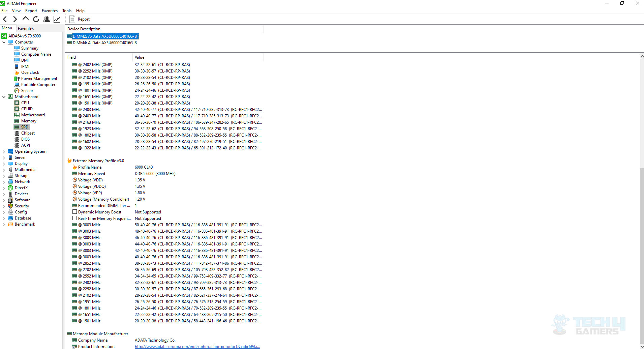The height and width of the screenshot is (349, 644).
Task: Select the Overclock flame icon
Action: pyautogui.click(x=17, y=72)
